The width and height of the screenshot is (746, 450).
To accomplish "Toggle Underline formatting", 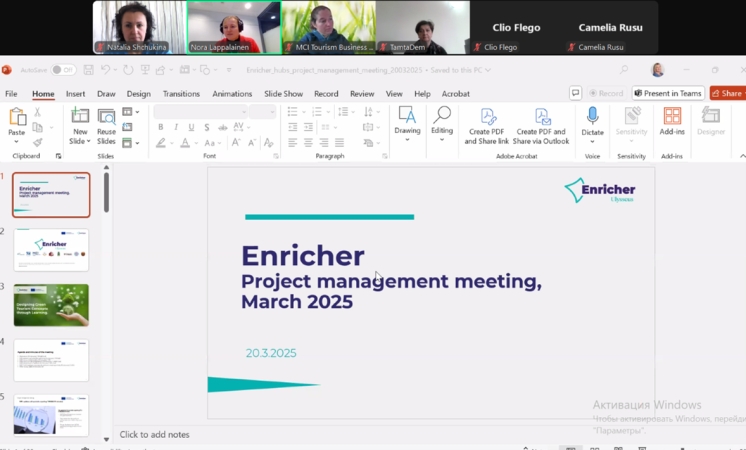I will point(191,127).
